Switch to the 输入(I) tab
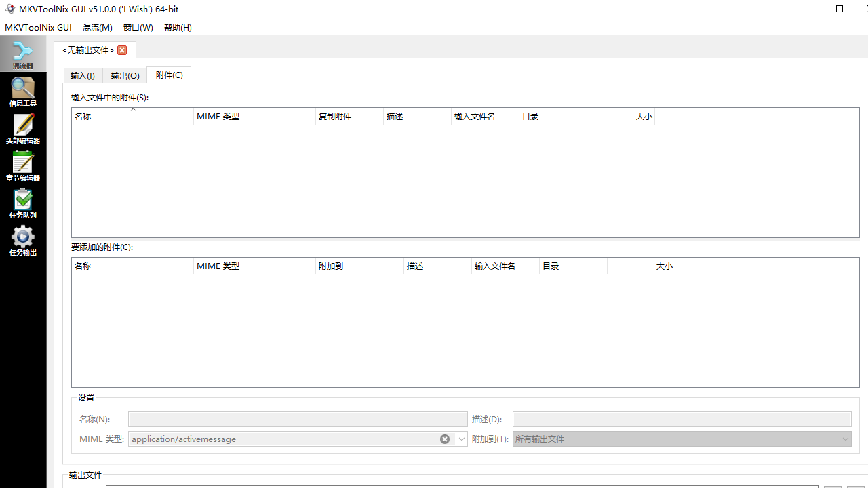 81,75
